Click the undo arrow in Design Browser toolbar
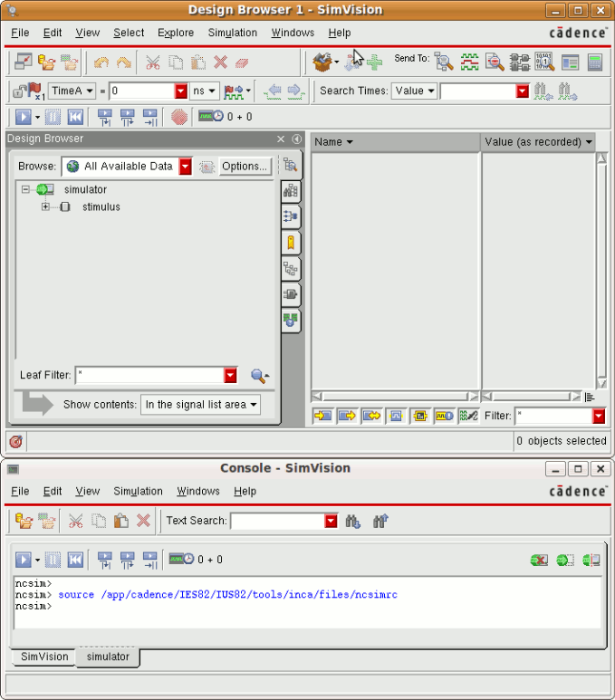615x700 pixels. click(x=101, y=62)
